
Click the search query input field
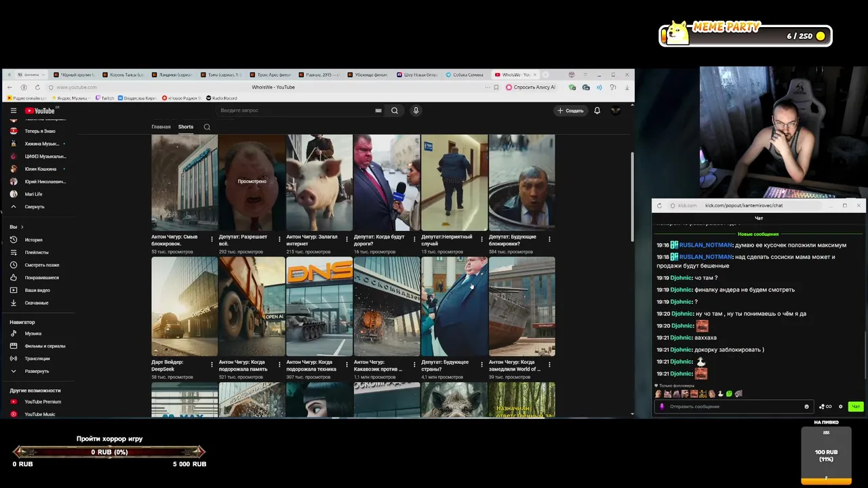point(298,110)
